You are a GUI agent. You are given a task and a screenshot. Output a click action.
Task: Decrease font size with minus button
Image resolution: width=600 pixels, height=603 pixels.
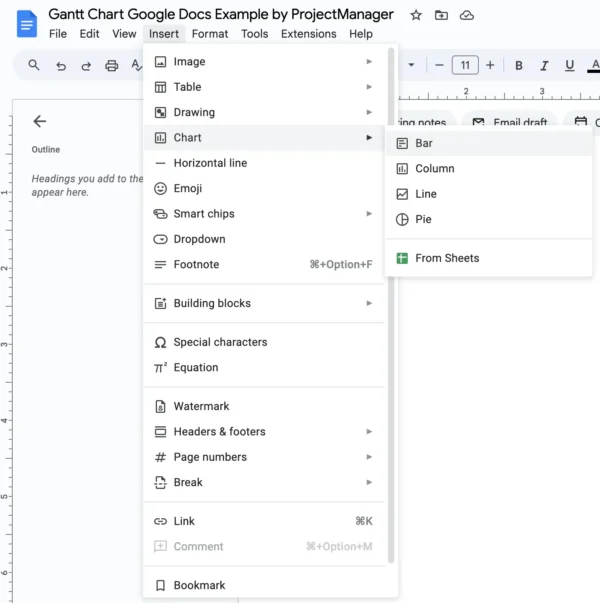(439, 65)
